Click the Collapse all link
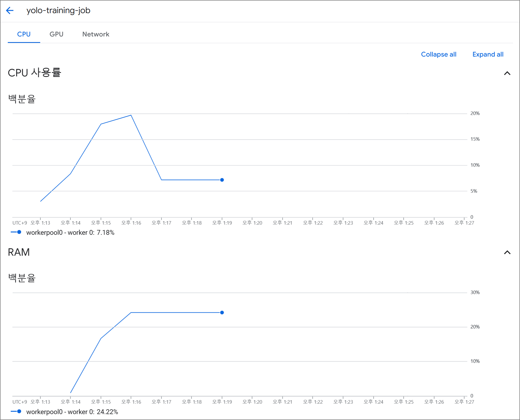The image size is (520, 420). coord(439,54)
